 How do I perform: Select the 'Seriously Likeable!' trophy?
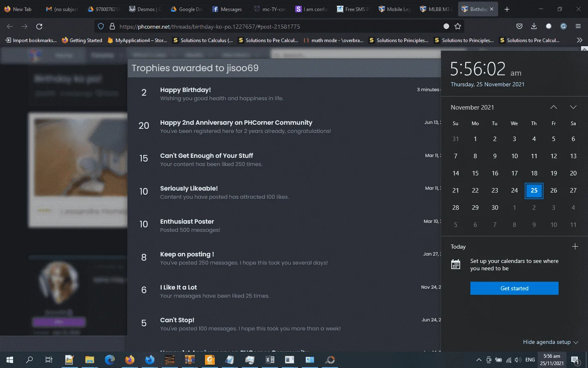tap(189, 188)
